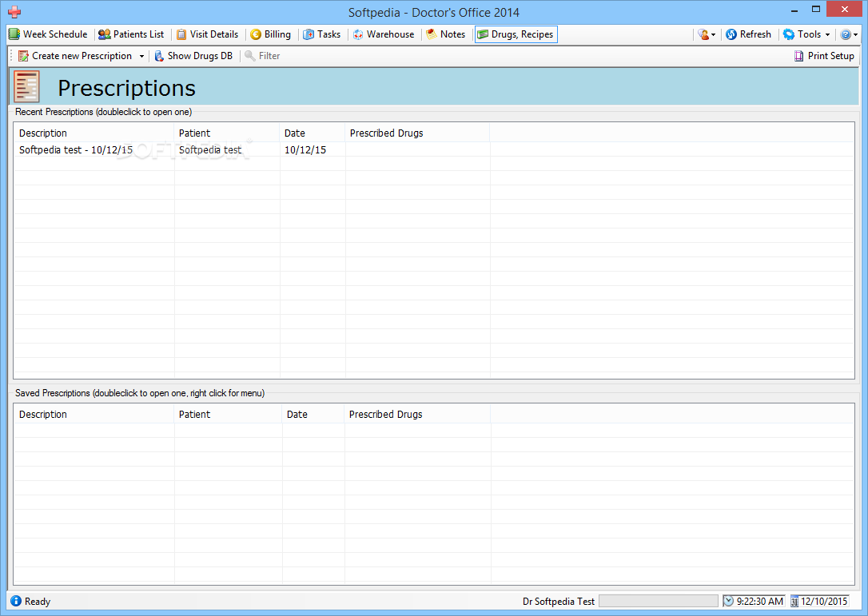Click the Print Setup icon
The width and height of the screenshot is (868, 616).
tap(798, 56)
